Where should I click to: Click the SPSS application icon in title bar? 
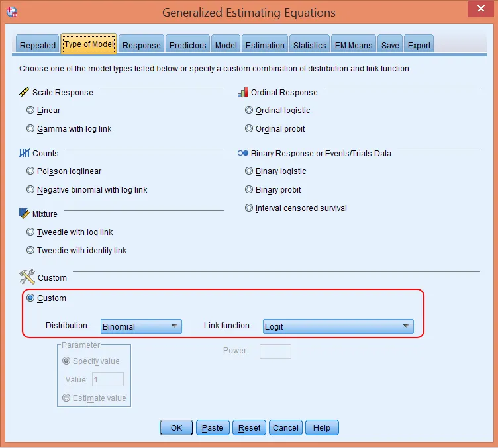12,12
